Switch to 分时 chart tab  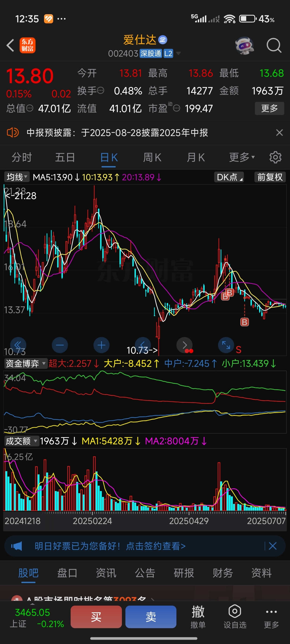pyautogui.click(x=22, y=157)
